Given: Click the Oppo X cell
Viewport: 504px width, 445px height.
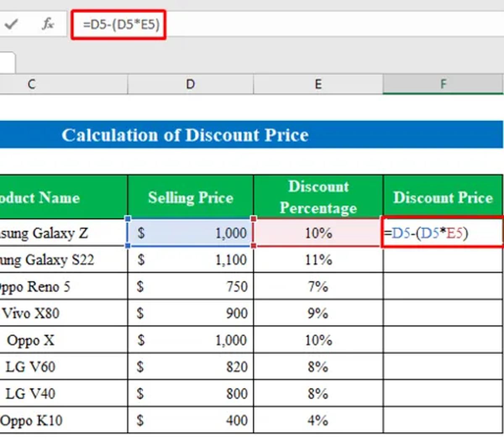Looking at the screenshot, I should pos(63,340).
